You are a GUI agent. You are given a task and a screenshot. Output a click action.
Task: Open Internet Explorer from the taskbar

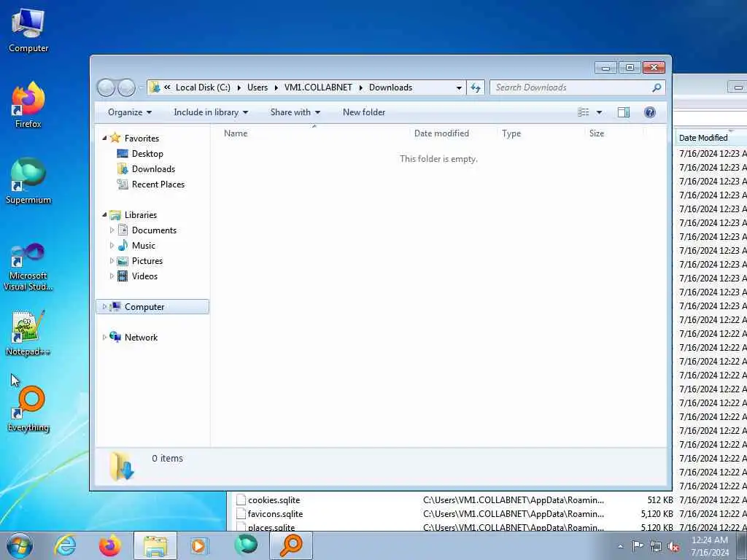click(x=65, y=545)
